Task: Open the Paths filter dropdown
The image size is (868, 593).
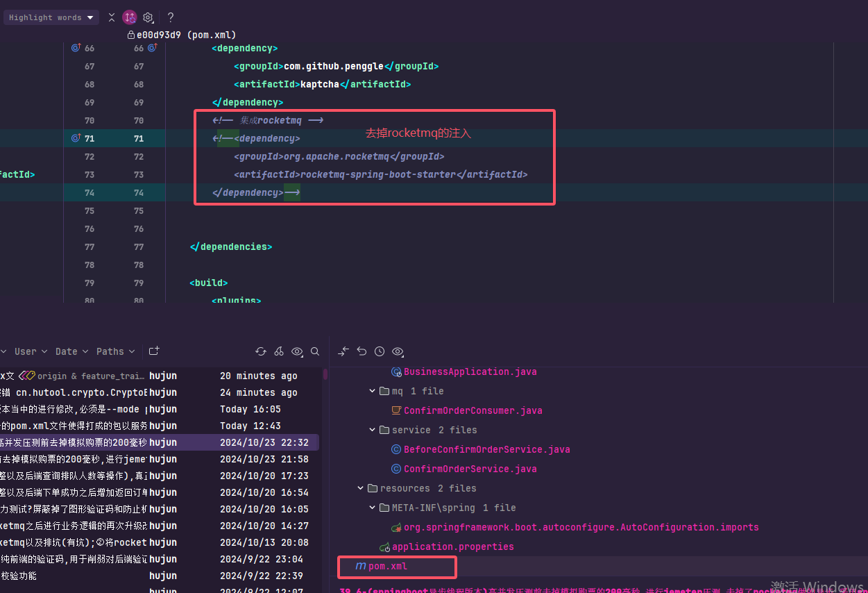Action: click(116, 351)
